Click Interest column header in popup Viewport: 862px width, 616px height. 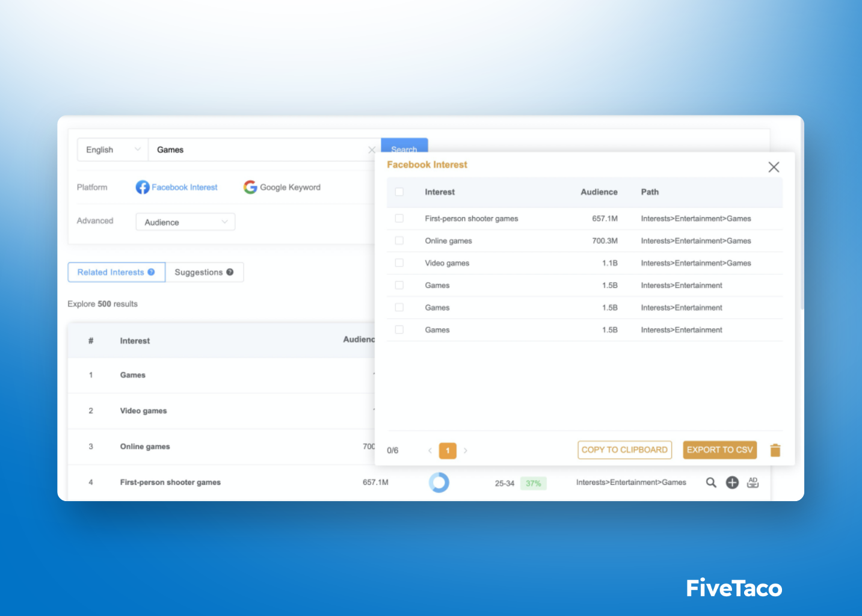point(440,192)
